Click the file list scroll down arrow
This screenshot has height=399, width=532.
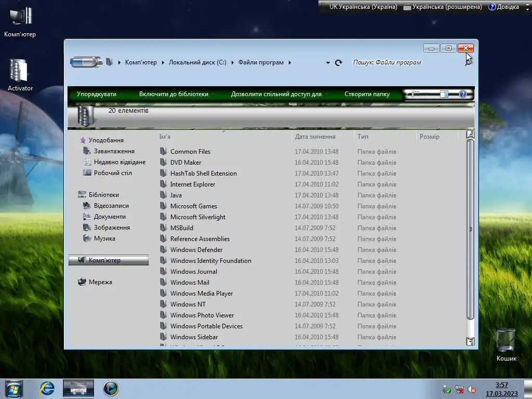click(470, 341)
